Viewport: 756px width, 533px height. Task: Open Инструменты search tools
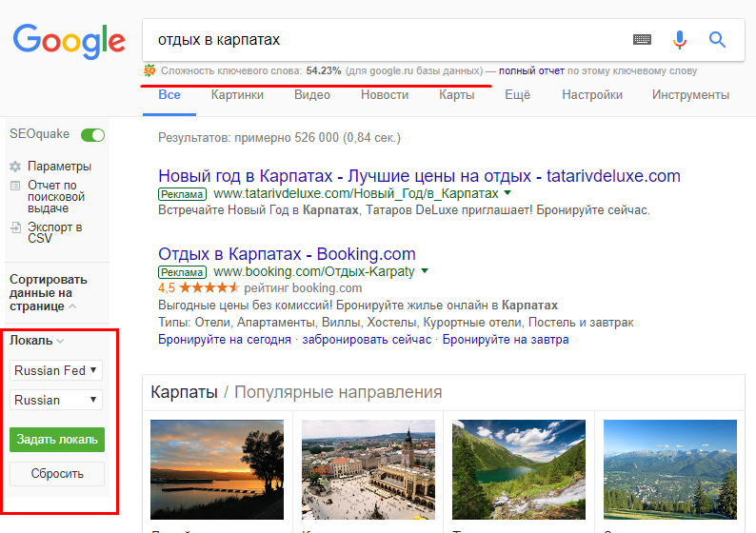(690, 95)
